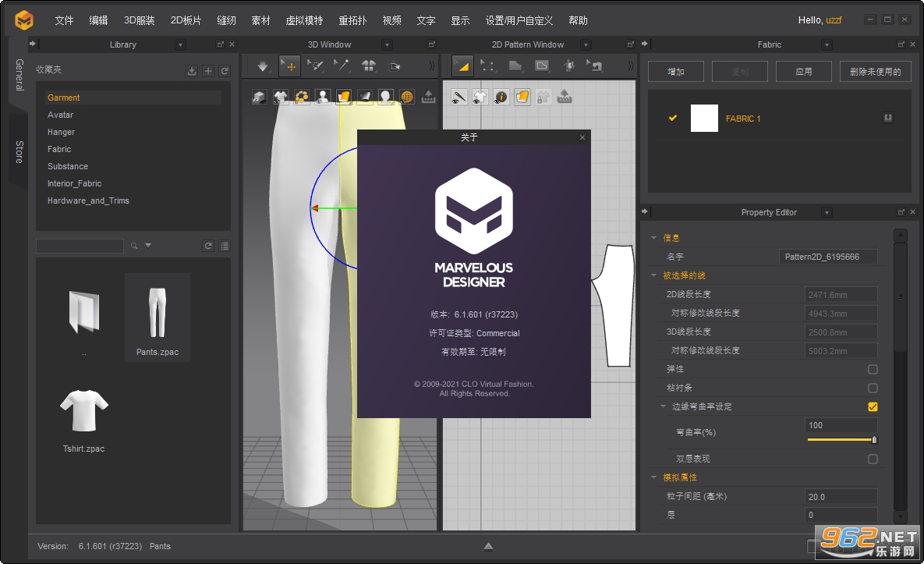Viewport: 924px width, 564px height.
Task: Toggle seamline needle visibility in 2D window
Action: (x=458, y=98)
